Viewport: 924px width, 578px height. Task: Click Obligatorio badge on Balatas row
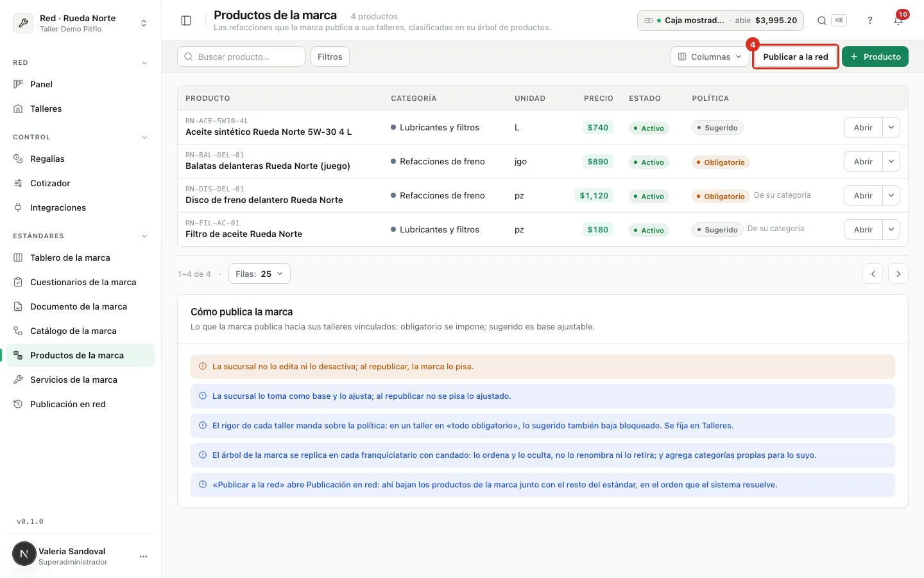point(721,162)
